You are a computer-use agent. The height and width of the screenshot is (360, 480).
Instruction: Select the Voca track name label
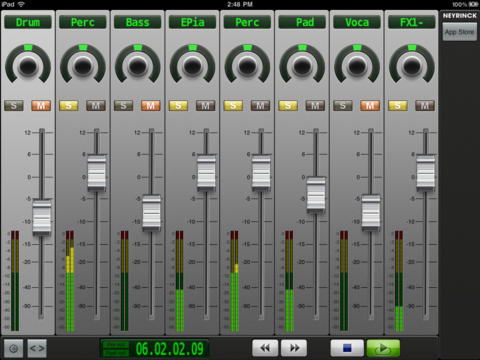coord(357,22)
